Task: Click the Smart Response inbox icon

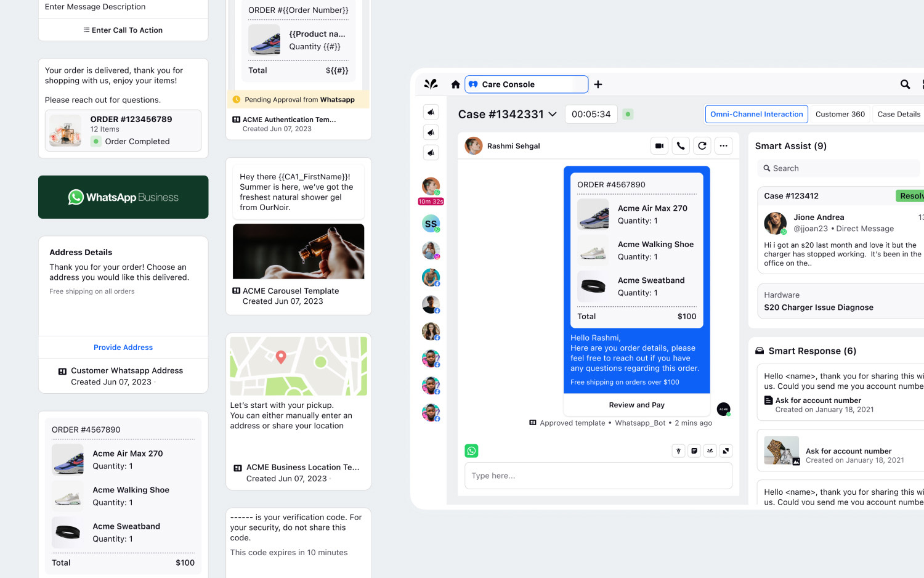Action: tap(760, 351)
